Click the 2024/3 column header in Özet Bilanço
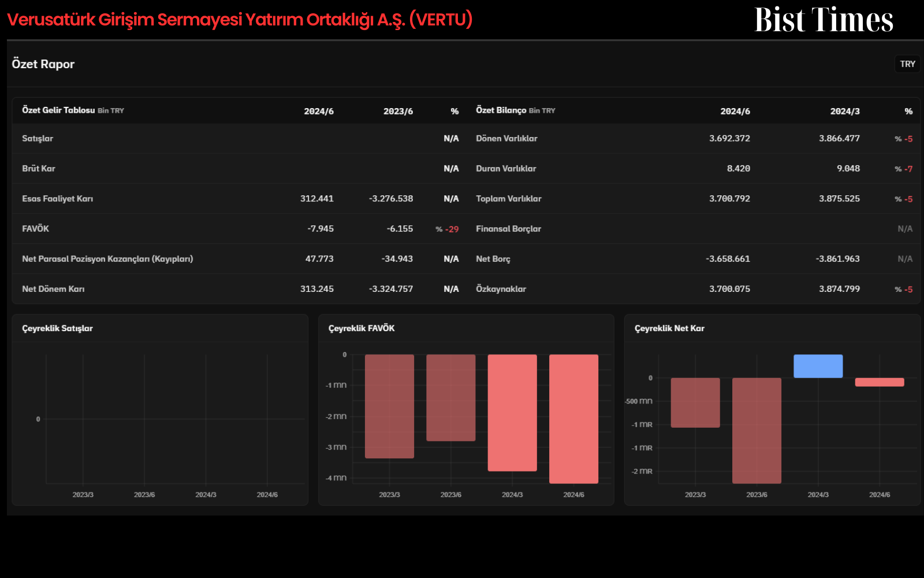Viewport: 924px width, 578px height. tap(845, 112)
